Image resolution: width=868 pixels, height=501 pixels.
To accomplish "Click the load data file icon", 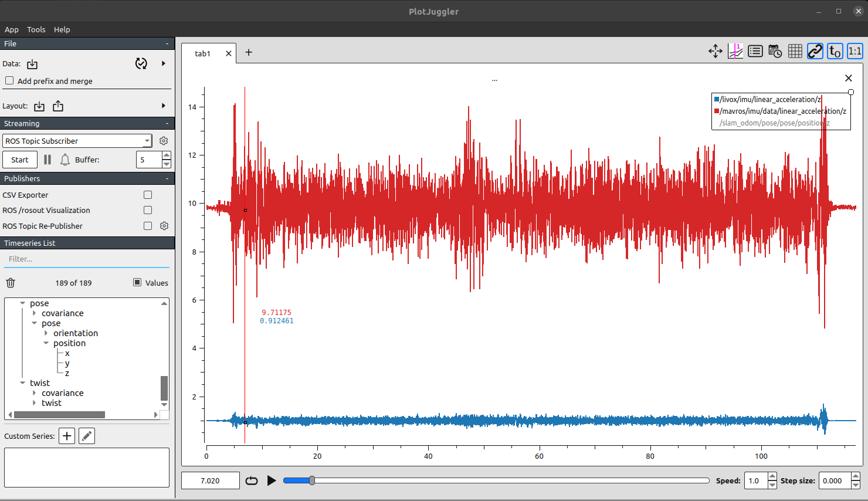I will click(x=32, y=64).
